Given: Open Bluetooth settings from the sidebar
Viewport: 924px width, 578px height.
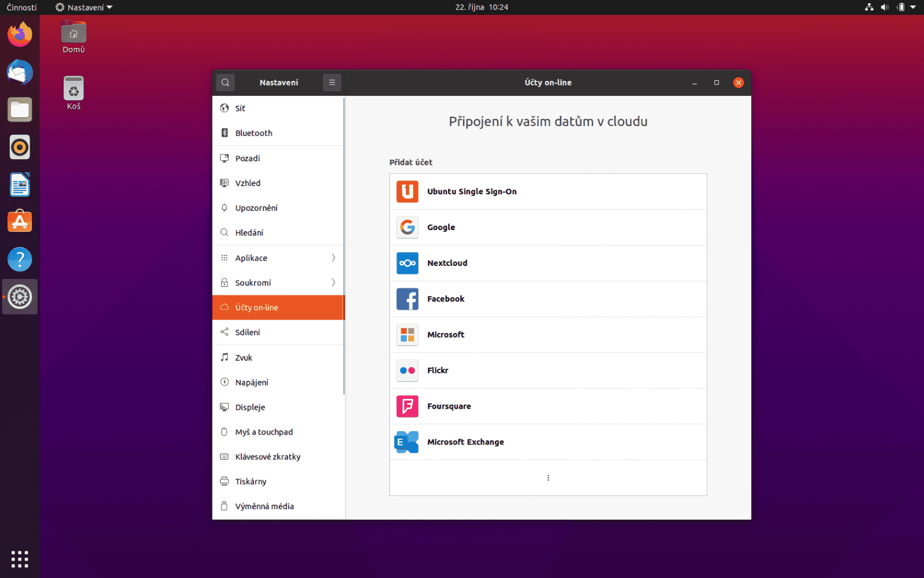Looking at the screenshot, I should [254, 133].
